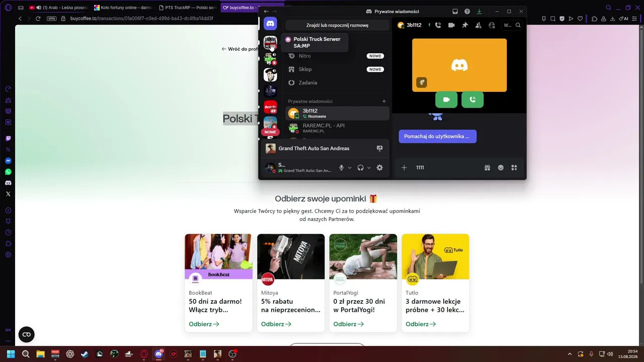Click Wróć do profilu link
The height and width of the screenshot is (362, 644).
click(x=240, y=49)
